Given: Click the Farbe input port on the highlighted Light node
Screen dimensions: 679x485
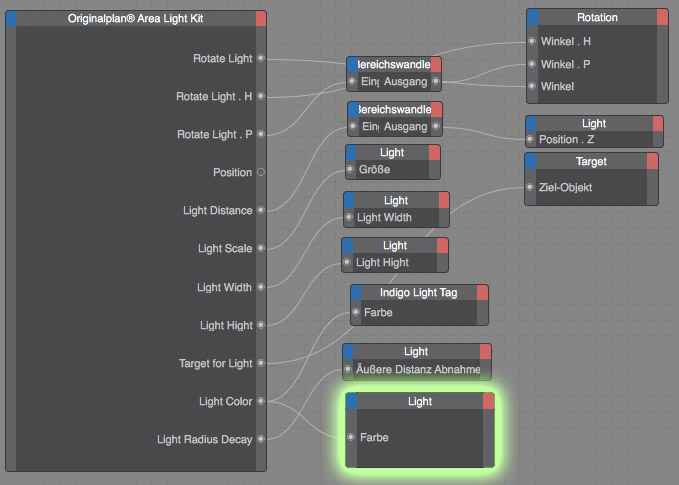Looking at the screenshot, I should tap(351, 437).
